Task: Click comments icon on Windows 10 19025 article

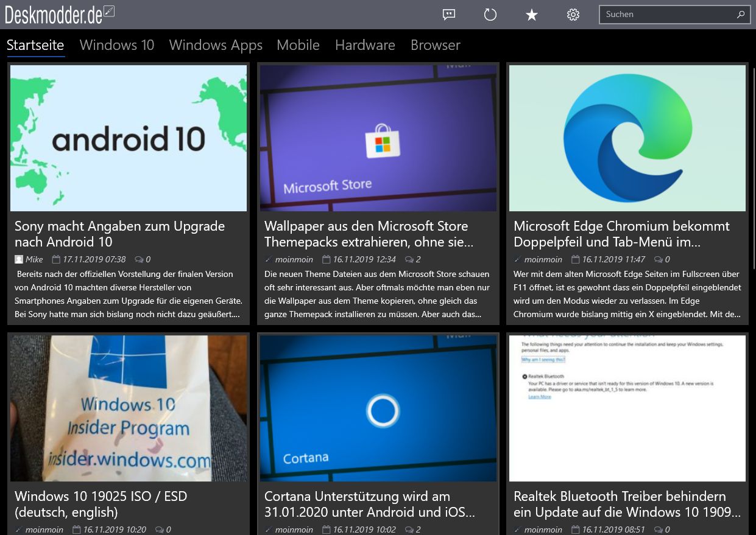Action: 160,530
